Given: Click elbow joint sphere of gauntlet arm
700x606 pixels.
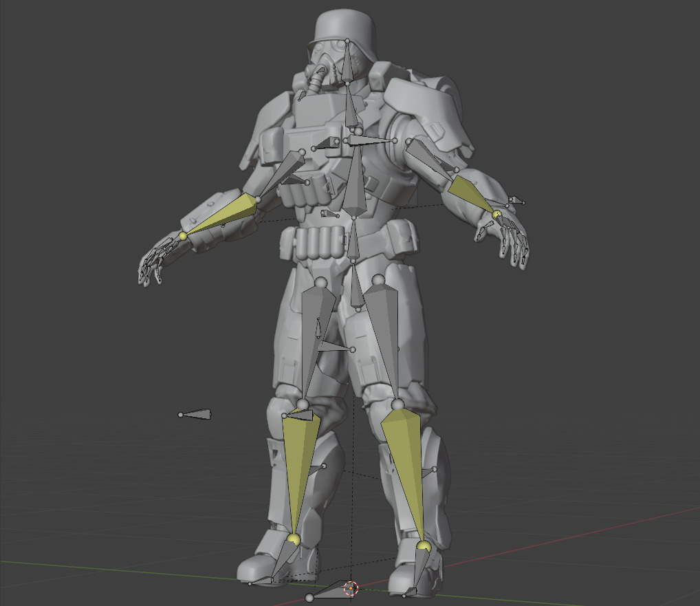Looking at the screenshot, I should [258, 199].
